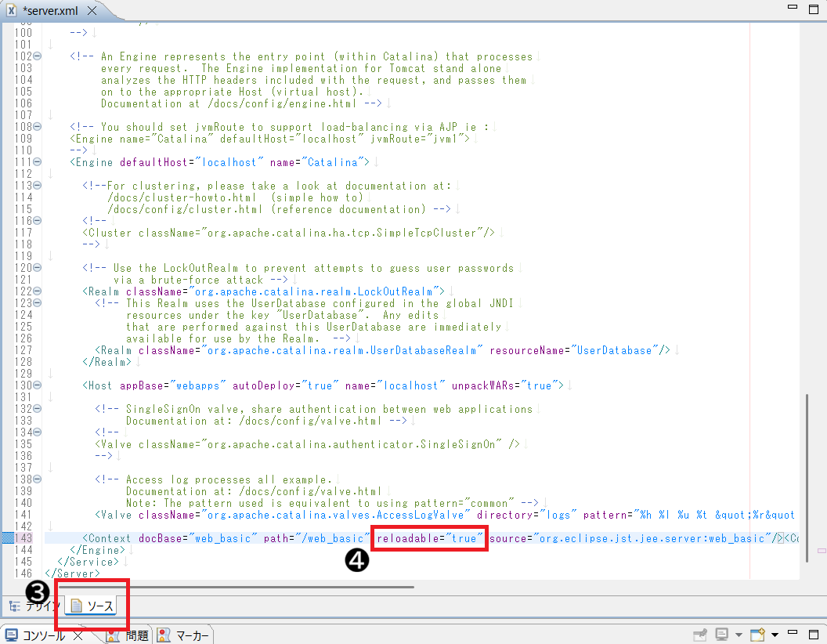This screenshot has width=827, height=644.
Task: Click the Open Console icon
Action: [x=756, y=635]
